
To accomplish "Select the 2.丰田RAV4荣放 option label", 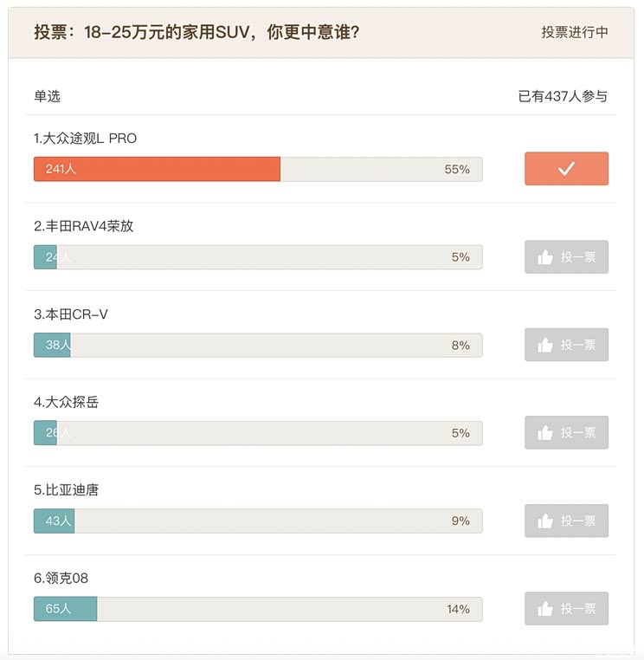I will (x=84, y=226).
